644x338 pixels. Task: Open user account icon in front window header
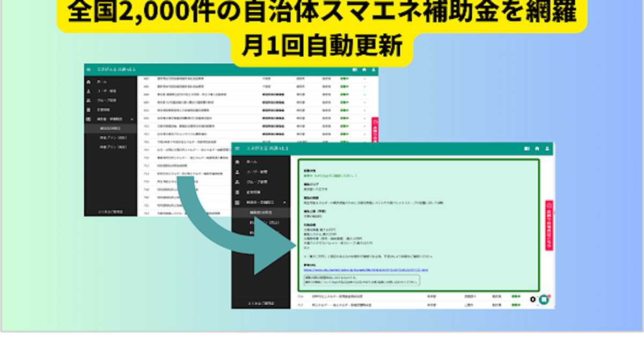coord(547,148)
